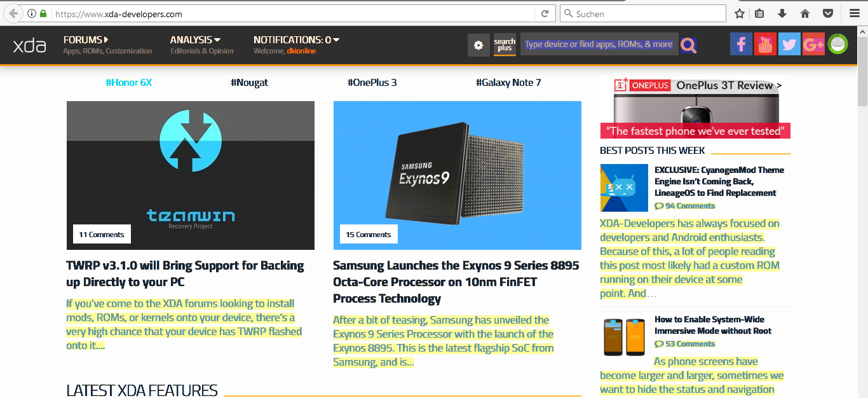Bookmark this page with star icon

740,13
